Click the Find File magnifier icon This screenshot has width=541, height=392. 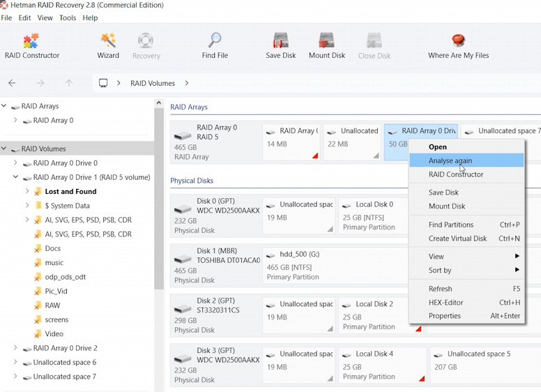pyautogui.click(x=215, y=40)
